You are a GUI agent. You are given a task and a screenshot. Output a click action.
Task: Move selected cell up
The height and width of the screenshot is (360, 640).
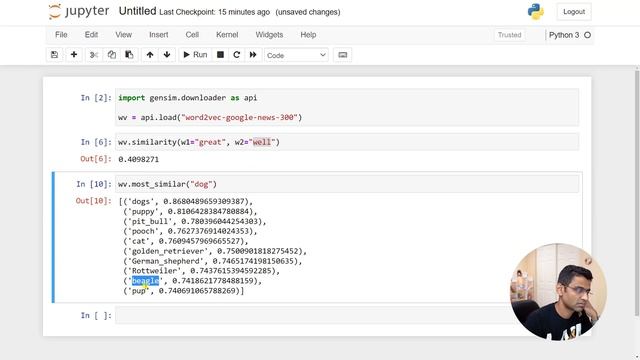point(150,55)
